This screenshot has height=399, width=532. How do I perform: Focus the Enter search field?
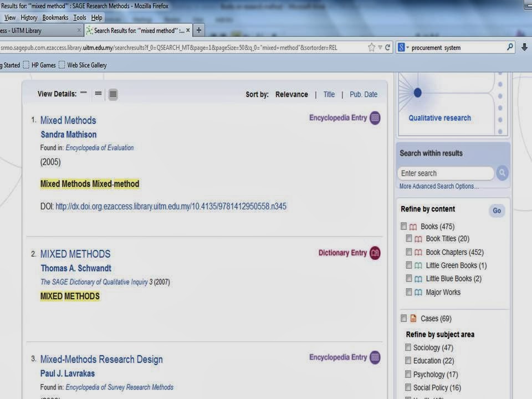click(446, 173)
